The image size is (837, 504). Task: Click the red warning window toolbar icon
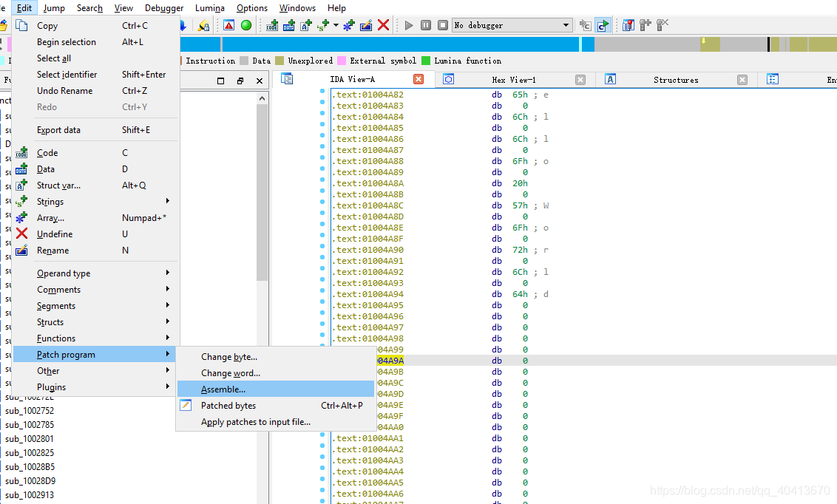click(229, 25)
